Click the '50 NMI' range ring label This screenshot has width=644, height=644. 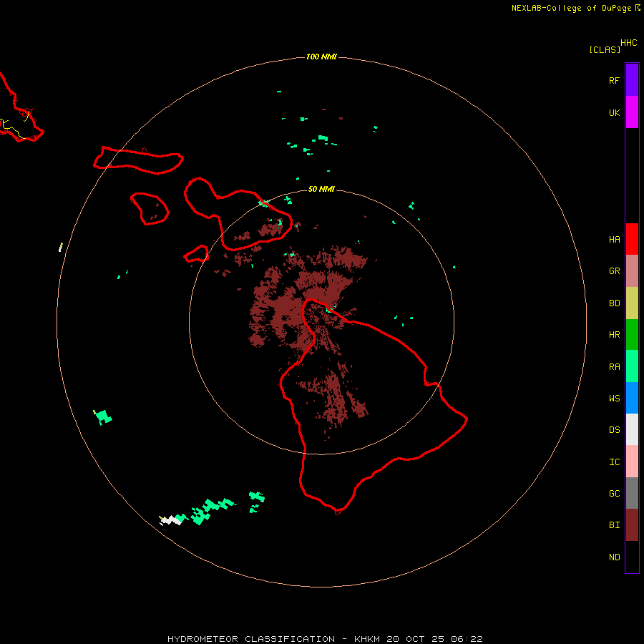click(x=321, y=189)
